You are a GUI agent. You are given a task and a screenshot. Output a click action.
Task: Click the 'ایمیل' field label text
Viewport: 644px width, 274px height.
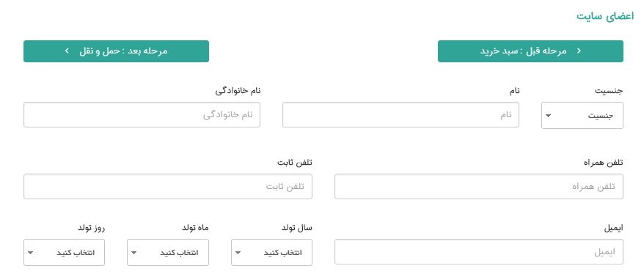click(614, 228)
